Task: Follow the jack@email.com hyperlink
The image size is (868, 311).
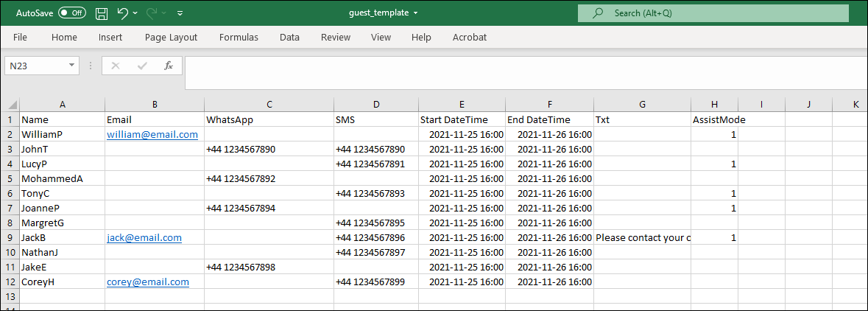Action: pyautogui.click(x=144, y=238)
